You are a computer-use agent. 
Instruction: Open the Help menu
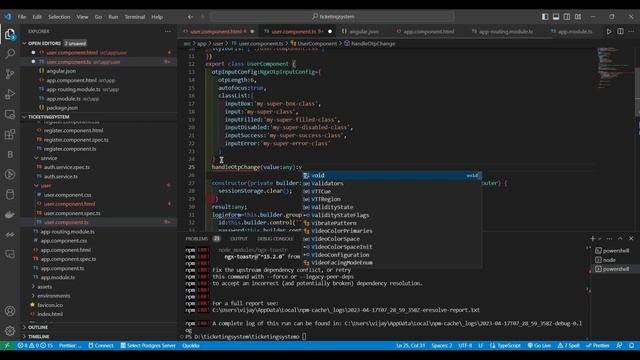(x=157, y=17)
